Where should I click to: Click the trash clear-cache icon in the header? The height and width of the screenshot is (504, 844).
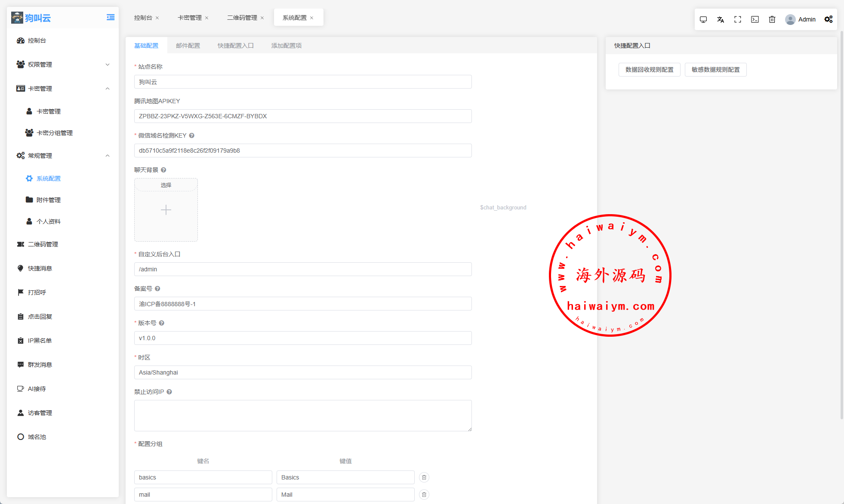(772, 19)
